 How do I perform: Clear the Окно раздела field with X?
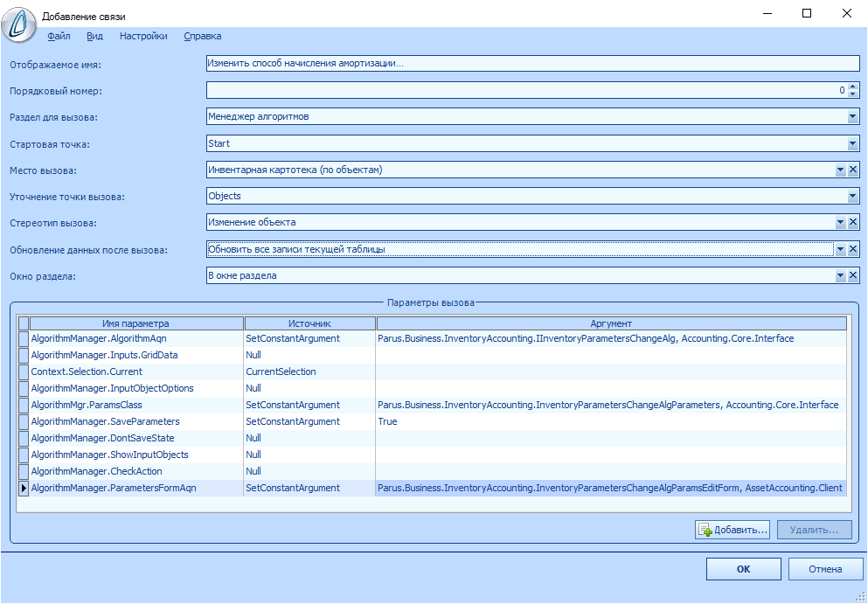tap(853, 275)
